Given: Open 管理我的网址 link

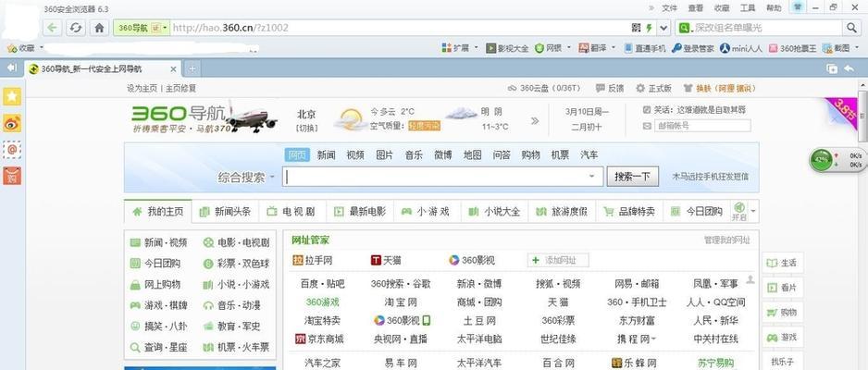Looking at the screenshot, I should pos(726,240).
